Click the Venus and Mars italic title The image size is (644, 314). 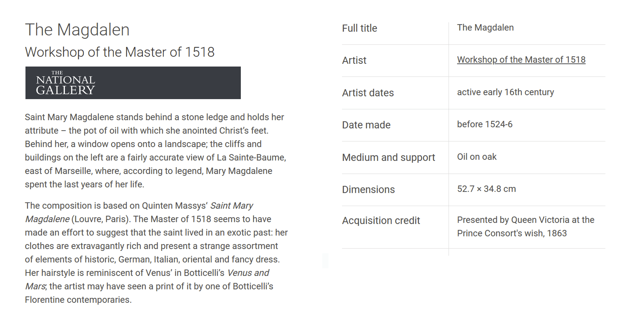147,279
